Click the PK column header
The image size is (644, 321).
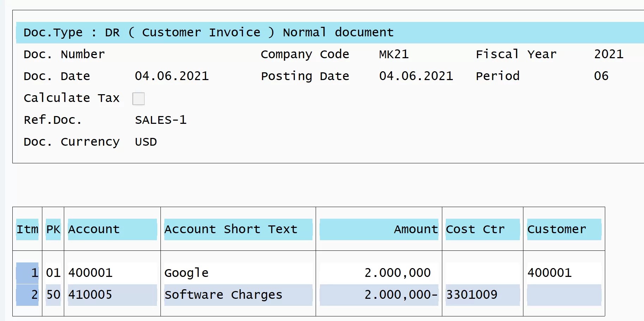[53, 229]
